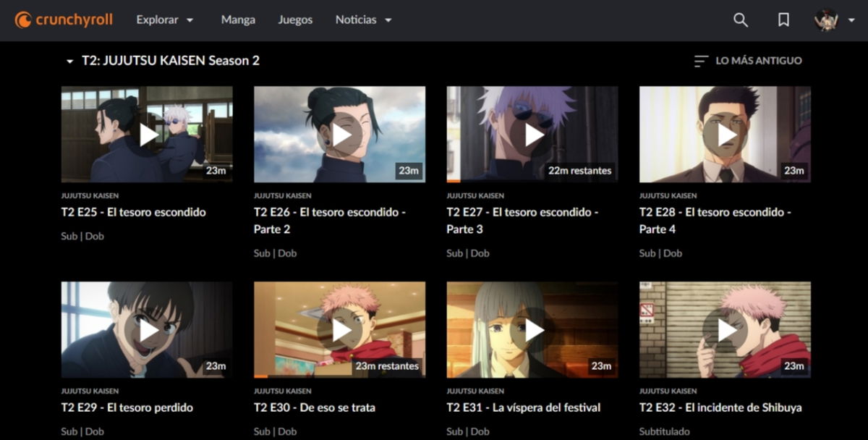868x440 pixels.
Task: Collapse the T2: JUJUTSU KAISEN Season 2 selector
Action: click(x=69, y=61)
